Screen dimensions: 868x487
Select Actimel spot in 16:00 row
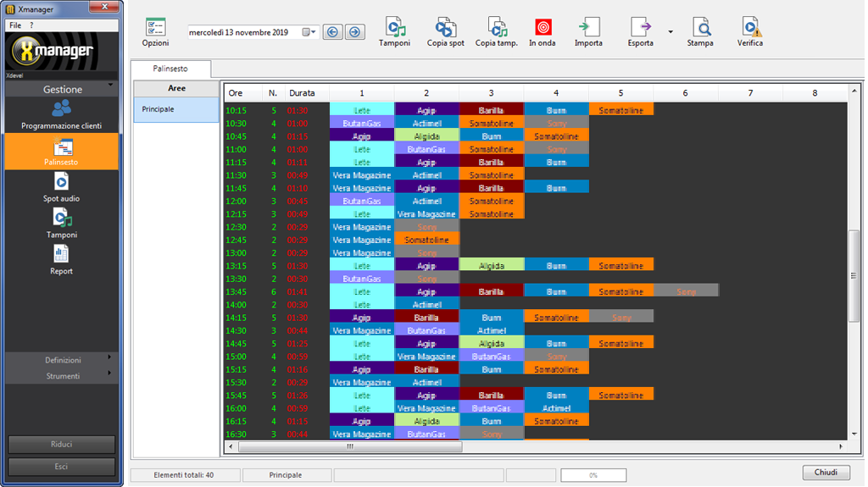coord(556,408)
